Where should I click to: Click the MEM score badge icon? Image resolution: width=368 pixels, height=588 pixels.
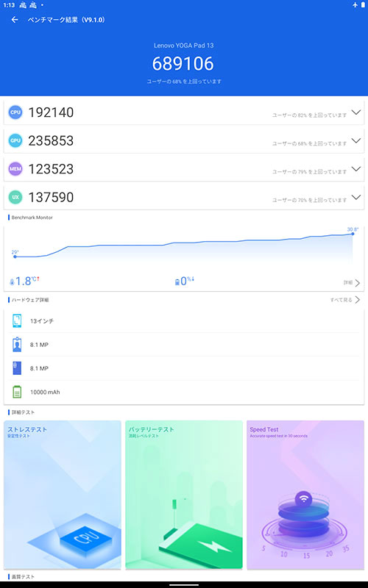click(15, 169)
